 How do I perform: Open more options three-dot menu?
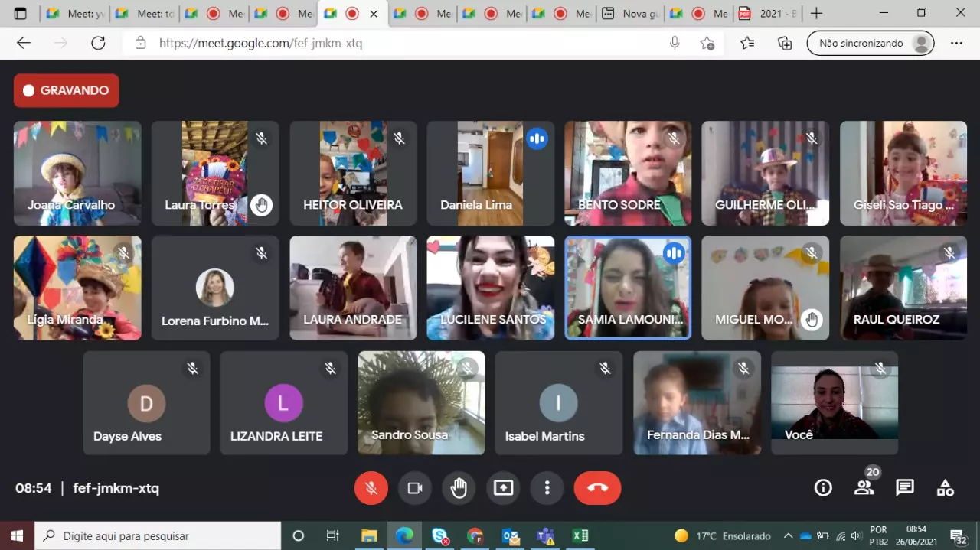click(x=547, y=488)
